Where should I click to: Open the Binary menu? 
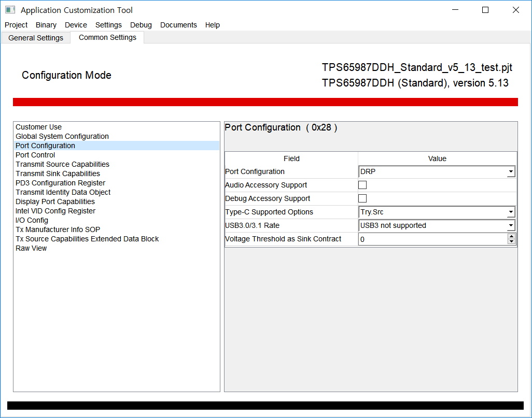click(46, 25)
